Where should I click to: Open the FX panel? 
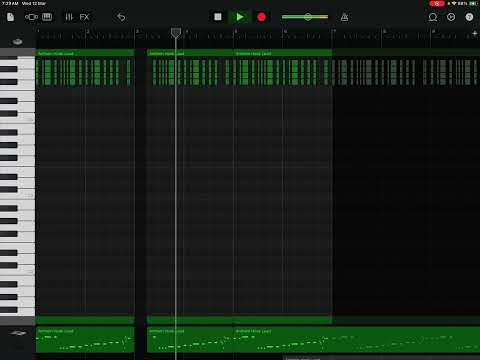(x=84, y=17)
